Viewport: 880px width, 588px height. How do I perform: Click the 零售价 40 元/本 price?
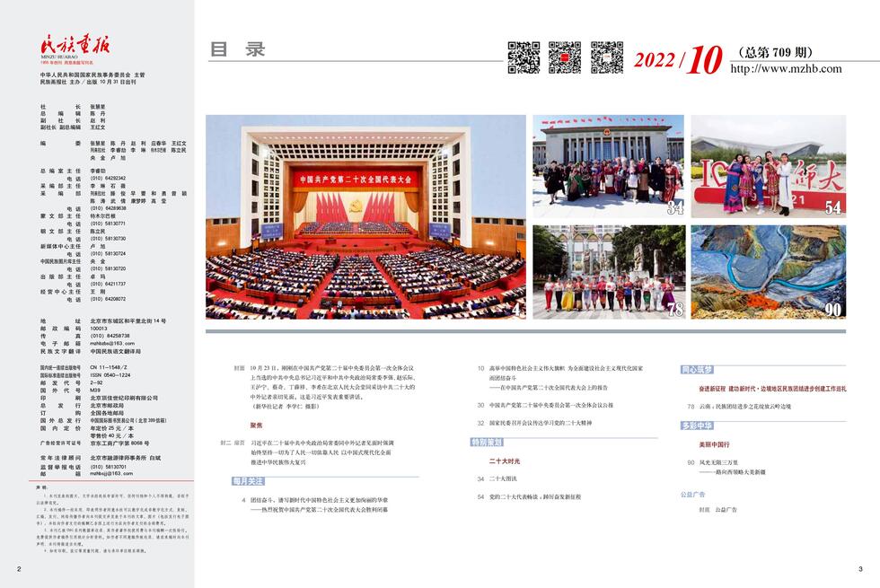pos(112,435)
